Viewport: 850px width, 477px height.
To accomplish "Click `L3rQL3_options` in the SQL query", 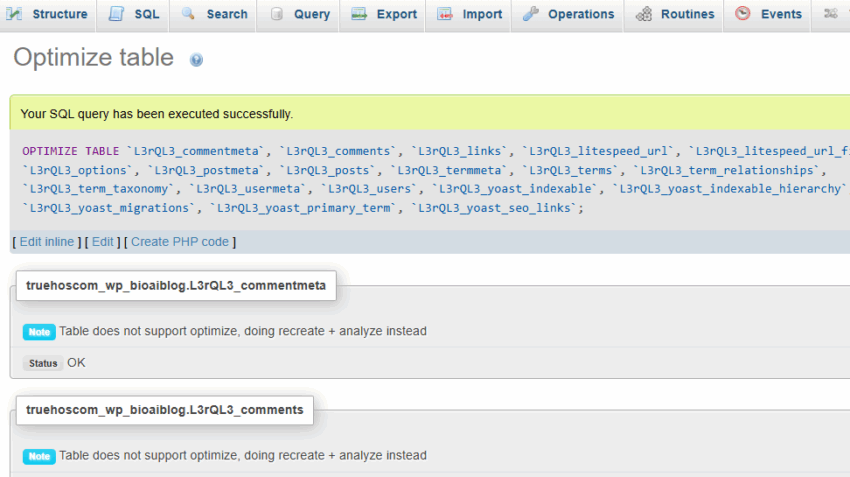I will (78, 170).
